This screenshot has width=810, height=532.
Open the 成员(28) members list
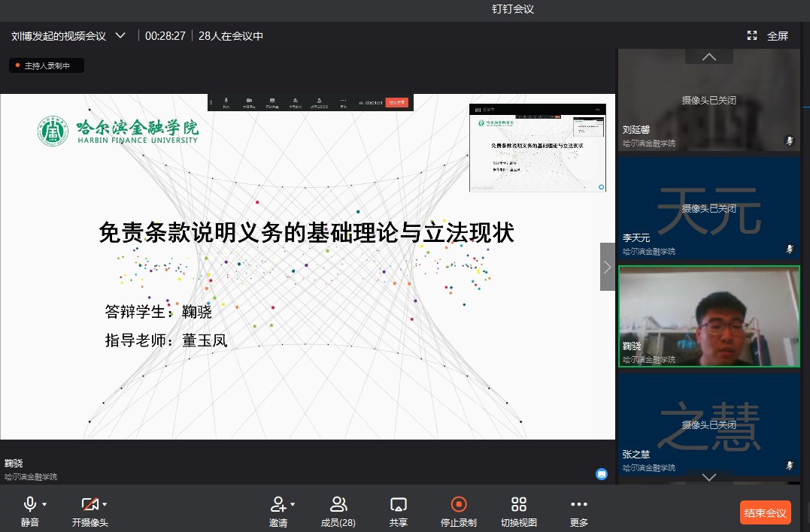(338, 504)
